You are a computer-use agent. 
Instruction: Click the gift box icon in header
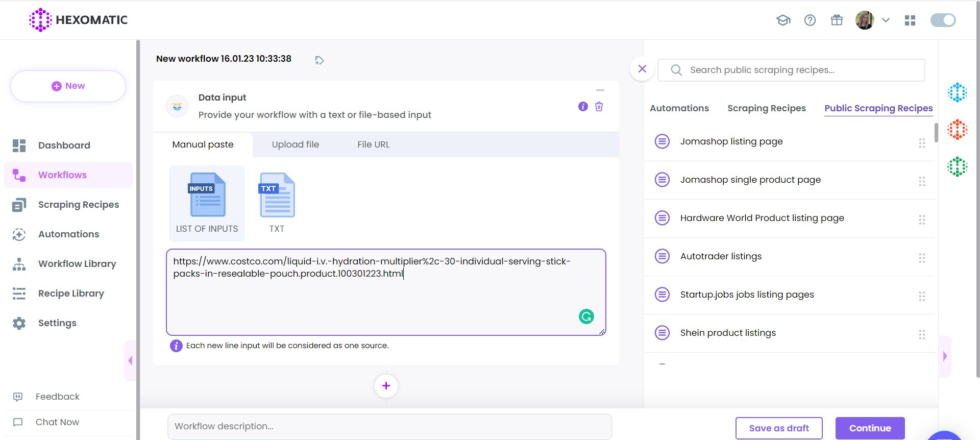click(837, 20)
